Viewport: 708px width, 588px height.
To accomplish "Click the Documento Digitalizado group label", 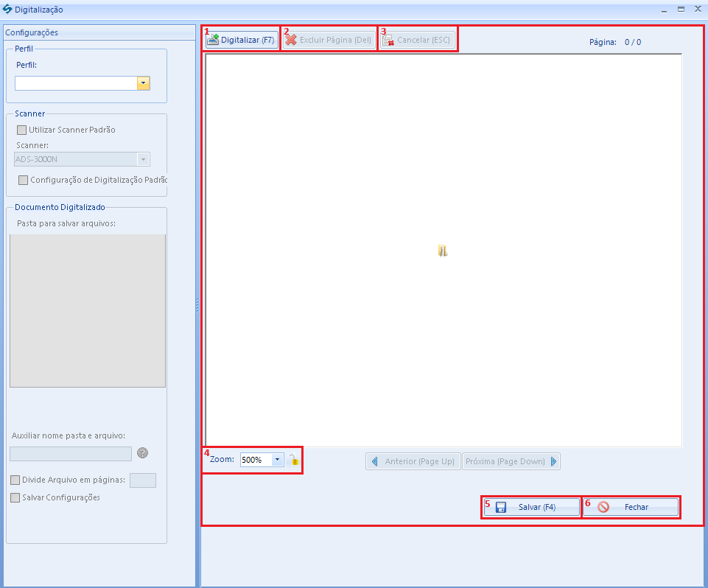I will (x=60, y=207).
